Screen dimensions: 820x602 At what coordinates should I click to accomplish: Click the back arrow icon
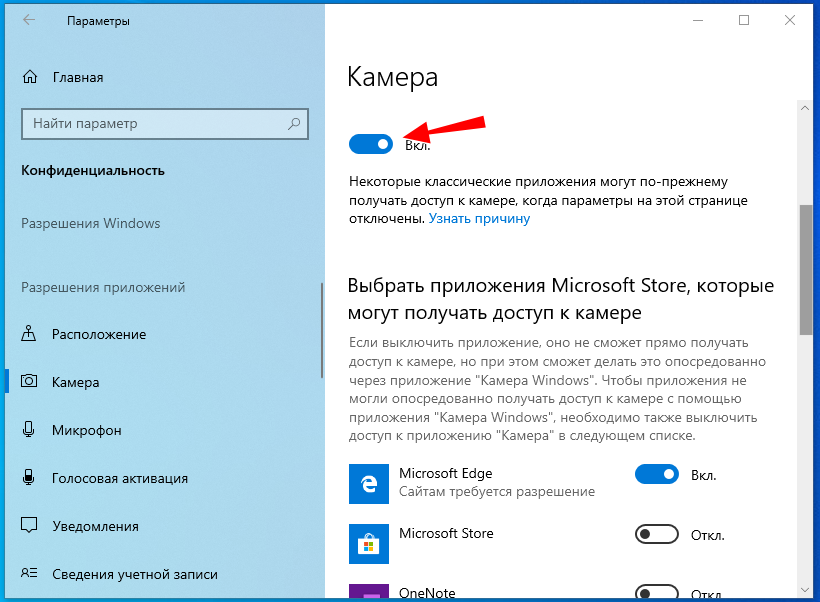(x=29, y=21)
